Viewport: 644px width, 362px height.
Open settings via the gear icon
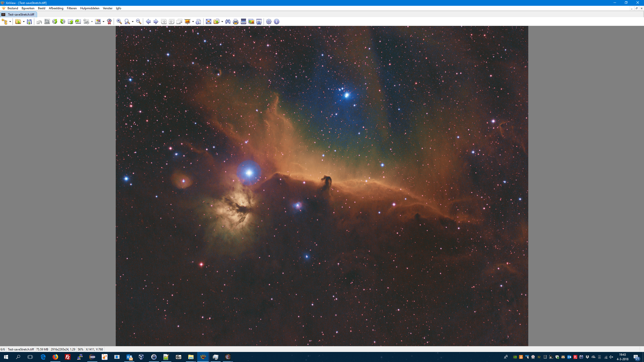point(269,22)
